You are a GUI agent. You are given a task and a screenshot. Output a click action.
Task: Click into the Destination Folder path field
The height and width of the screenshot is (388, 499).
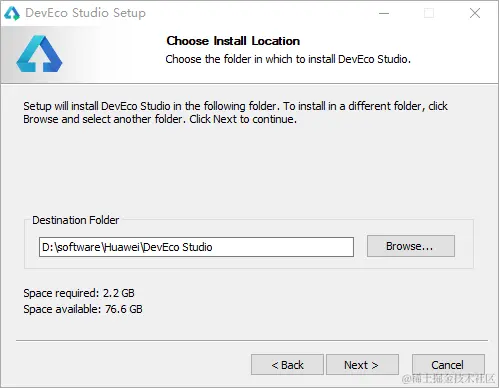pos(196,247)
